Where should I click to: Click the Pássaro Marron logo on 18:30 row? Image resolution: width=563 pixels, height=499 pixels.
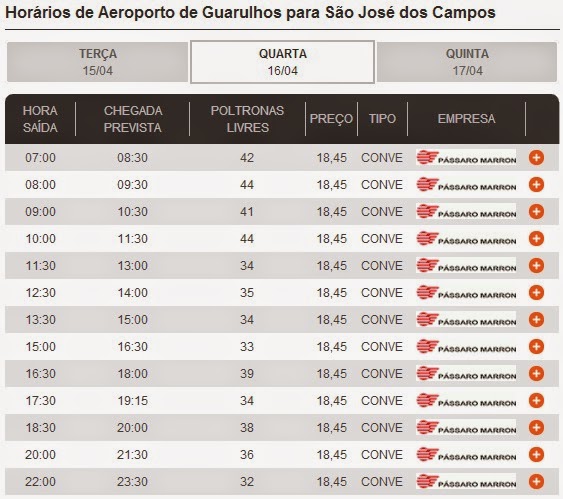click(x=466, y=427)
